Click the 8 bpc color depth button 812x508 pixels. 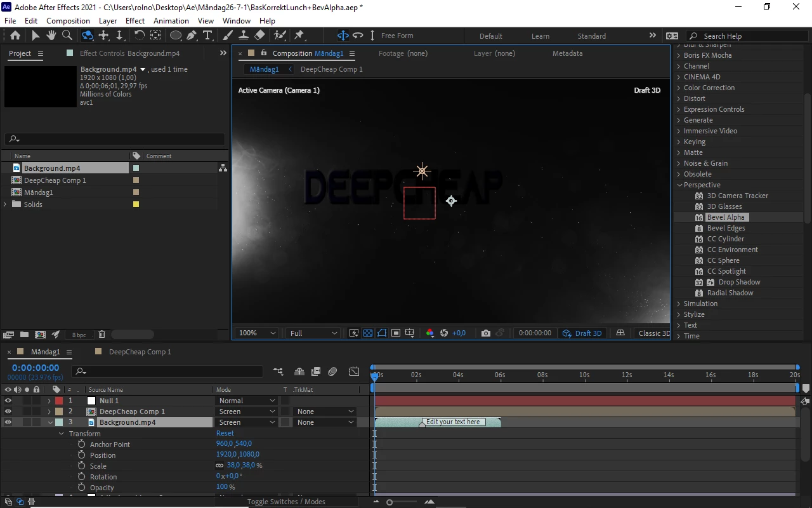79,335
